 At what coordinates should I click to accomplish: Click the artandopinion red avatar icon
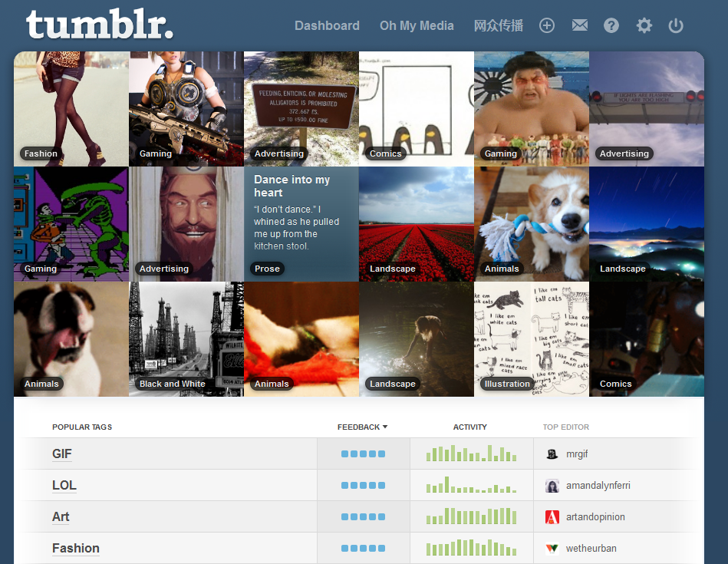[552, 516]
